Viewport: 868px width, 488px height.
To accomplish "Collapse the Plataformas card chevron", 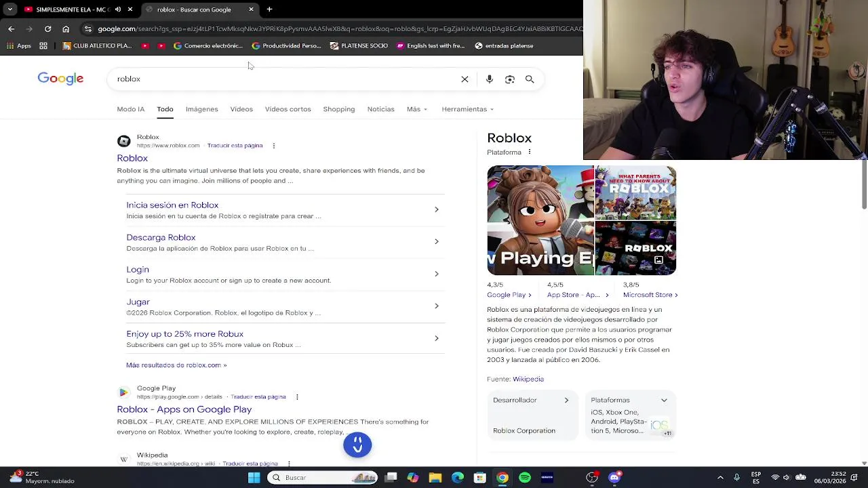I will [x=664, y=400].
